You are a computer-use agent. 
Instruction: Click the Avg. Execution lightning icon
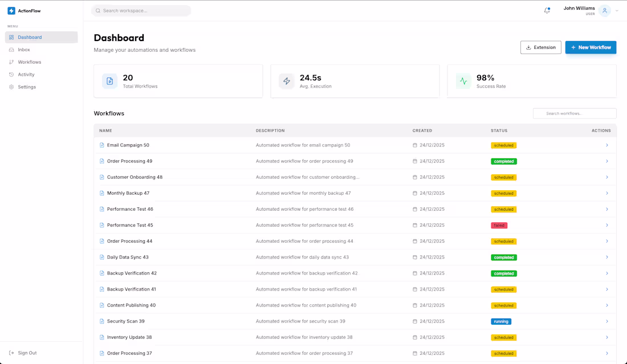coord(286,81)
